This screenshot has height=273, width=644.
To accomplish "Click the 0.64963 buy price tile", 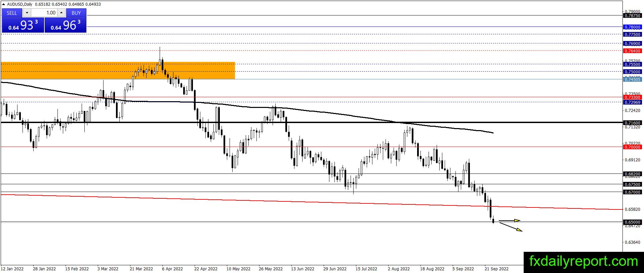I will click(x=66, y=25).
